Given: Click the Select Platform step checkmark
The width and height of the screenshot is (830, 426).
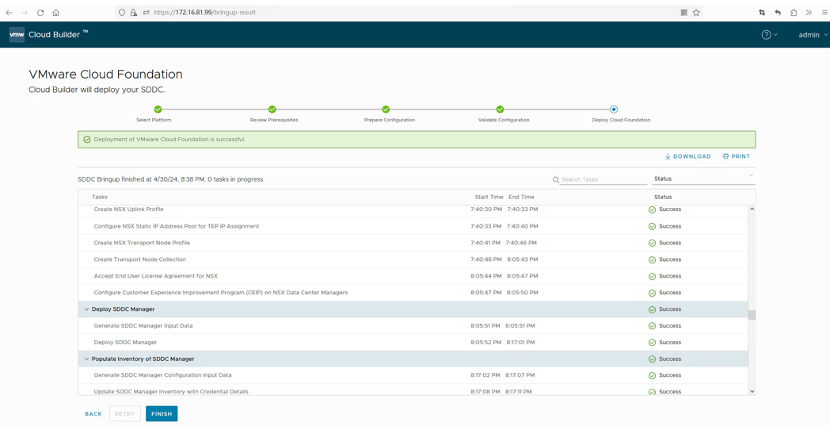Looking at the screenshot, I should coord(158,109).
